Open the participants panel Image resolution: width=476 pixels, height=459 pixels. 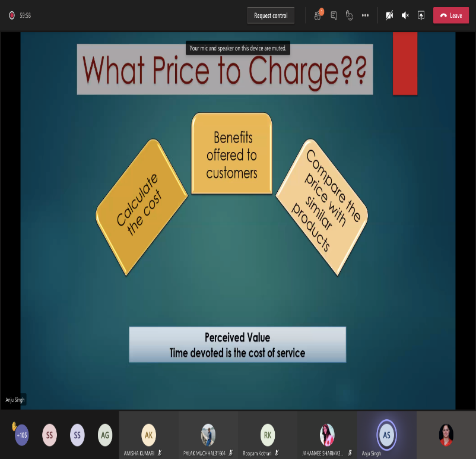tap(318, 15)
